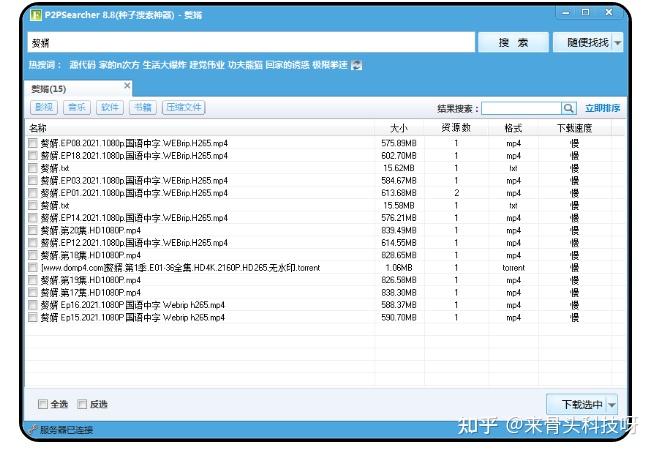Image resolution: width=655 pixels, height=454 pixels.
Task: Click the 613.68MB size cell
Action: coord(399,193)
